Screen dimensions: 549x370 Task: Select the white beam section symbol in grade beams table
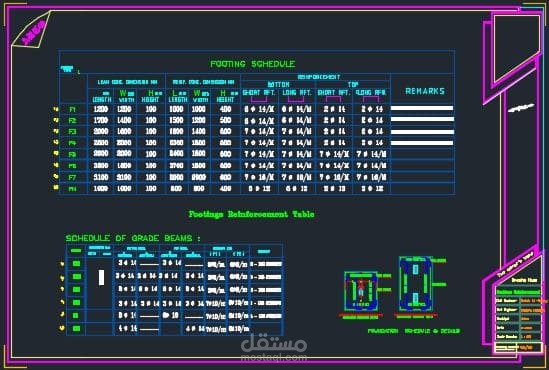[x=102, y=277]
